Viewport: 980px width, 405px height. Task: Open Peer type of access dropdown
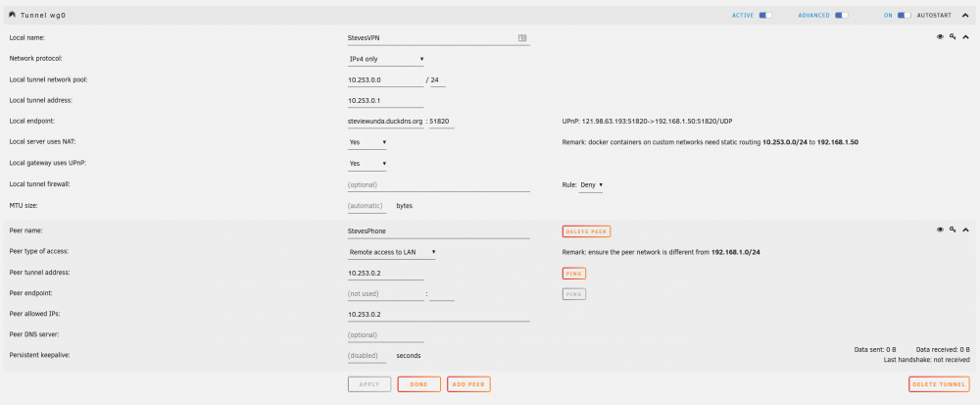pyautogui.click(x=392, y=252)
